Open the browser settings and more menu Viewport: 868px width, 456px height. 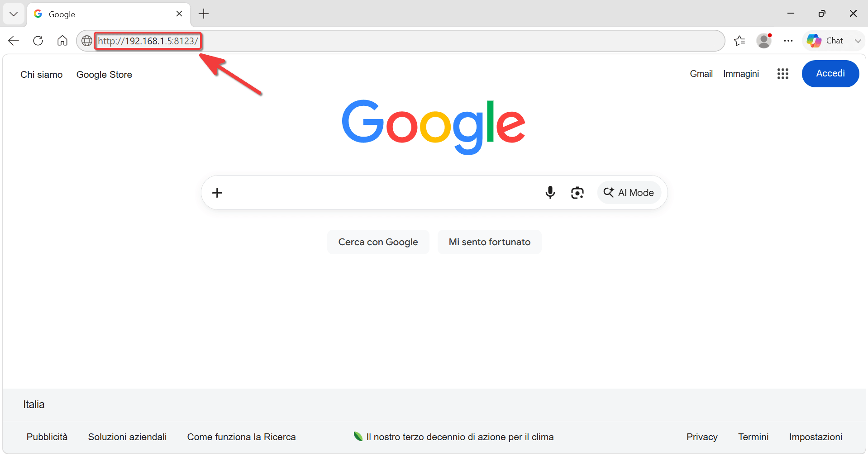(788, 41)
